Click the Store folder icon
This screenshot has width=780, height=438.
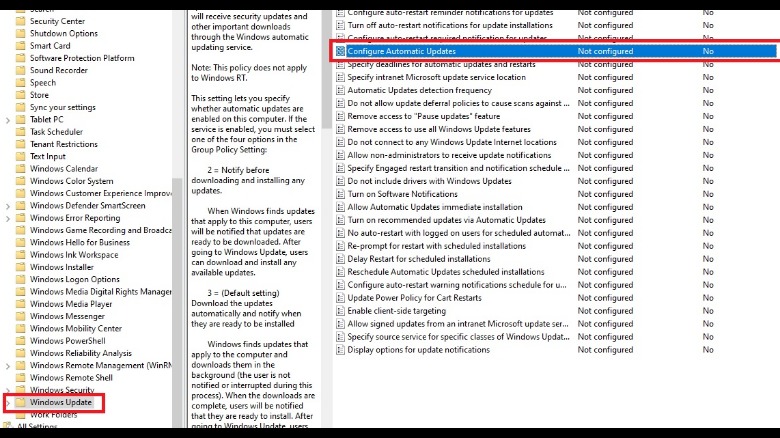click(x=20, y=95)
